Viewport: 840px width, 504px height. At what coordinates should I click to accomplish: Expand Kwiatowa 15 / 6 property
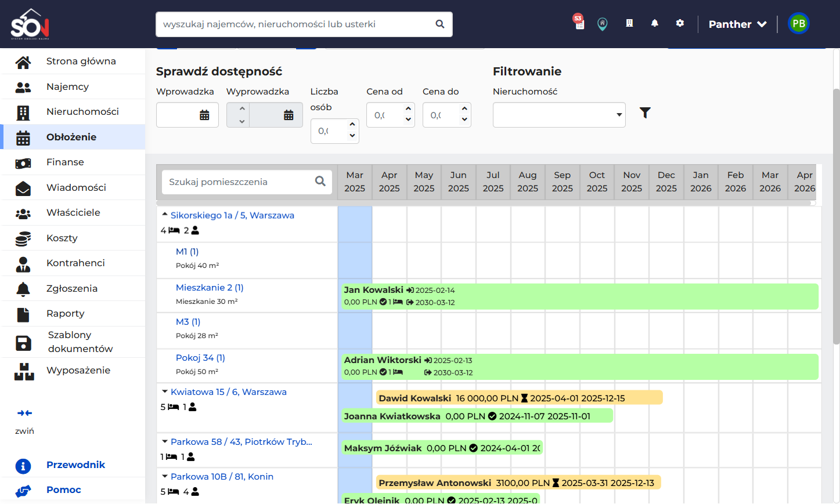click(x=165, y=392)
